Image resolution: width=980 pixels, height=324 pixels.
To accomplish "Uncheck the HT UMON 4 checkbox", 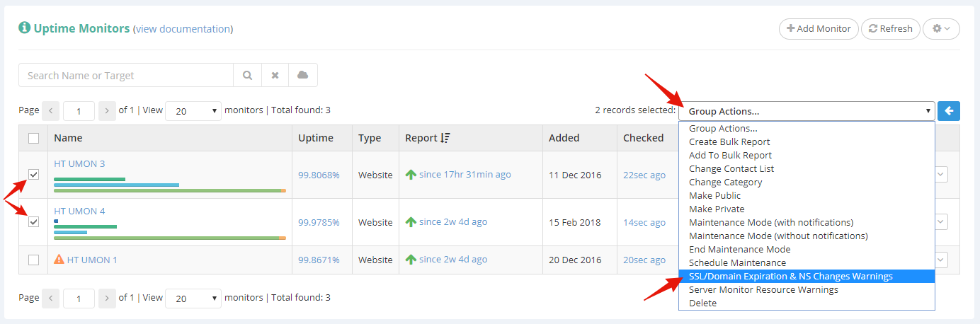I will [x=33, y=222].
